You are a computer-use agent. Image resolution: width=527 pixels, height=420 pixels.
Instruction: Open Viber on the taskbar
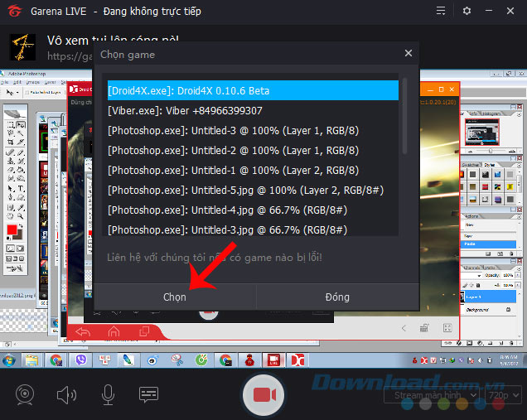click(81, 360)
